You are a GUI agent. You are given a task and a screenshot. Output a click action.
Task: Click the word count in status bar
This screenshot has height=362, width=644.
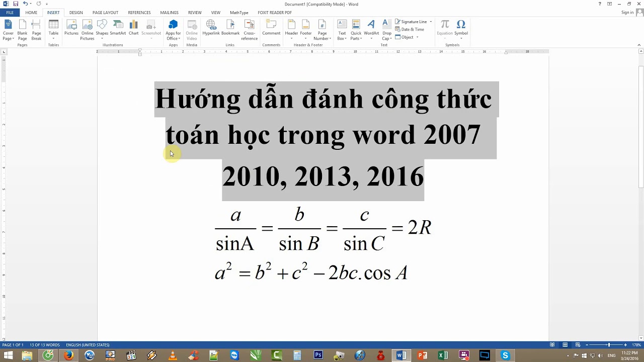[x=44, y=345]
